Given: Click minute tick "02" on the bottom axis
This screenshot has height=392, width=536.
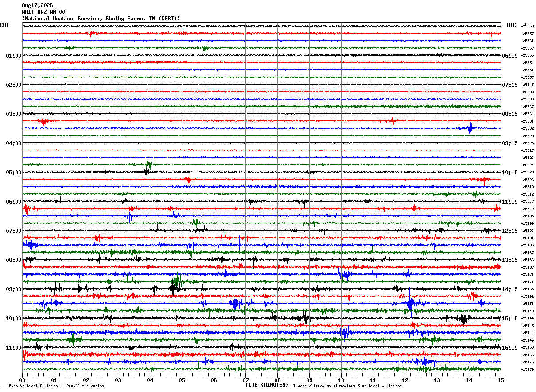Looking at the screenshot, I should 86,380.
